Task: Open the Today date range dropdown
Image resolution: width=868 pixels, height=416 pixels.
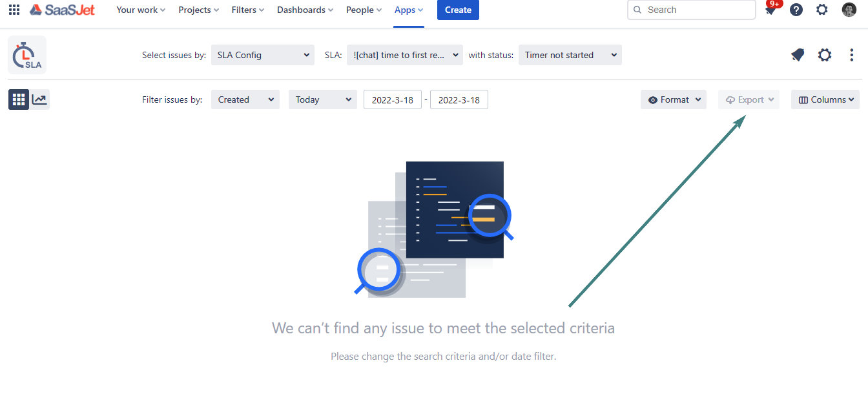Action: [x=323, y=99]
